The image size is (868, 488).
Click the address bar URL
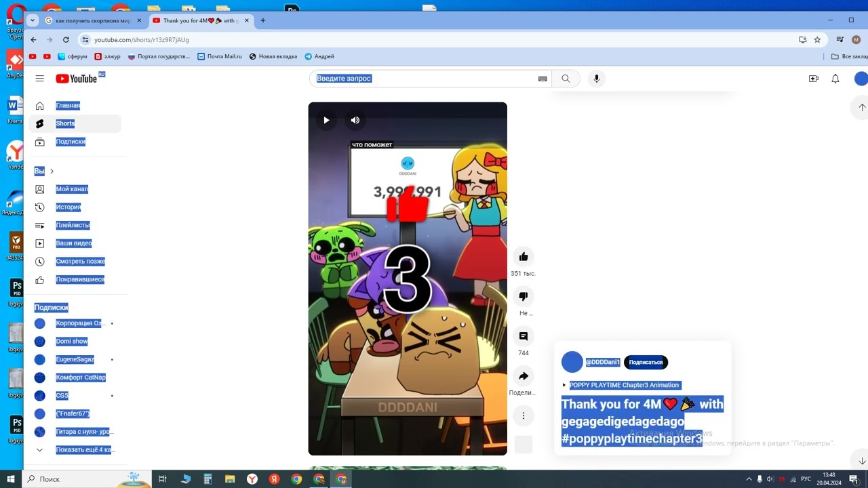(142, 40)
